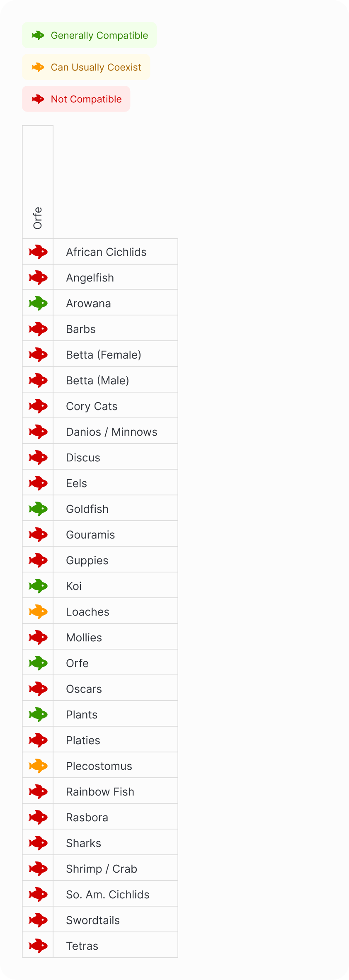Click the orange fish icon beside Loaches
Viewport: 349px width, 980px height.
tap(38, 612)
